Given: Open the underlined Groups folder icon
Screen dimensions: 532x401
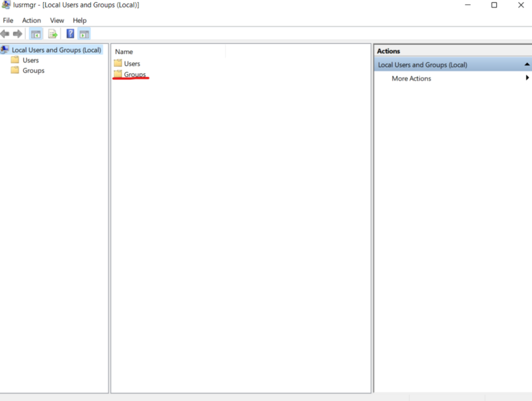Looking at the screenshot, I should (x=119, y=74).
